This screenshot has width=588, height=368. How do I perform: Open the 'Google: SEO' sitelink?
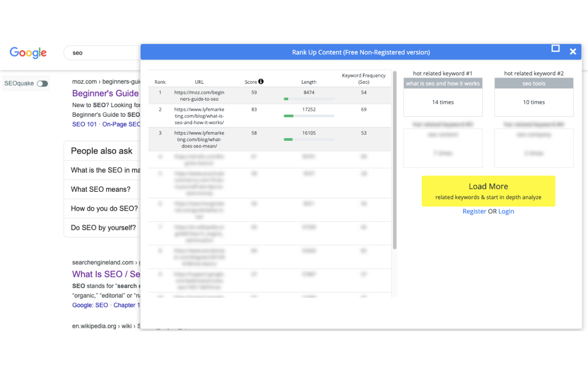pos(90,305)
